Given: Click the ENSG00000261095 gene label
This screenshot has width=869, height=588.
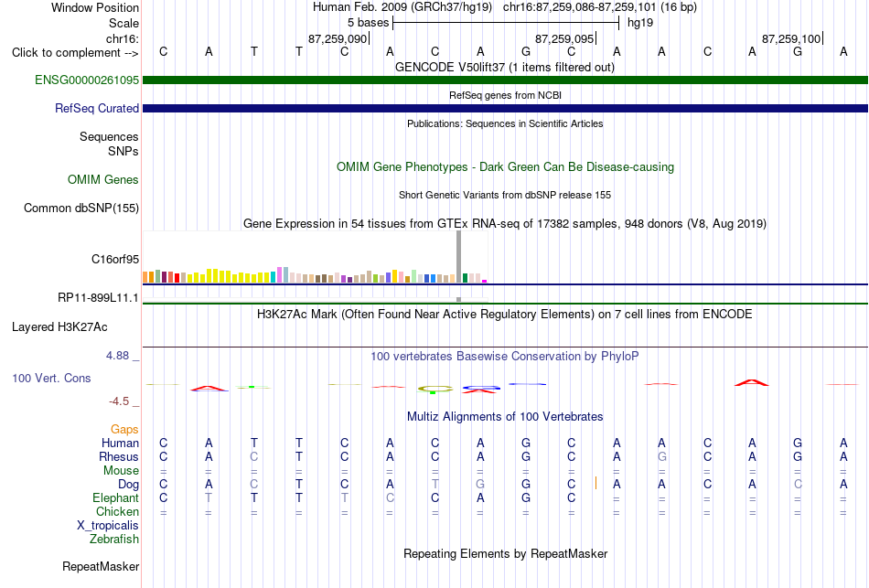Looking at the screenshot, I should coord(87,80).
